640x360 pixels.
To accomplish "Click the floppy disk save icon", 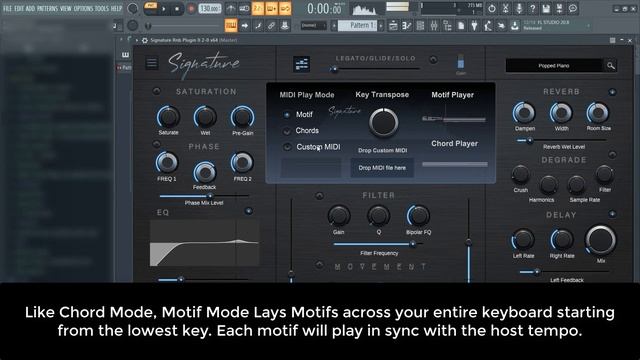I will (546, 8).
